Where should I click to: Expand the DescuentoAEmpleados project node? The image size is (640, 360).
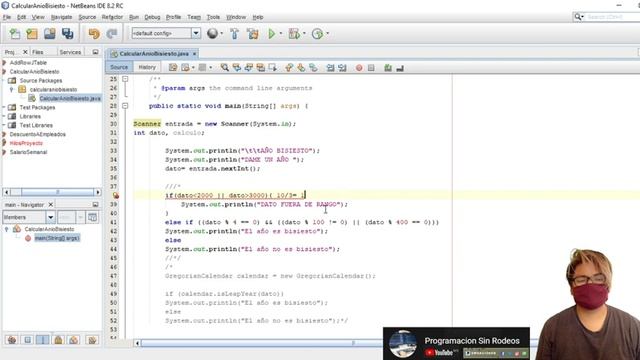tap(4, 134)
